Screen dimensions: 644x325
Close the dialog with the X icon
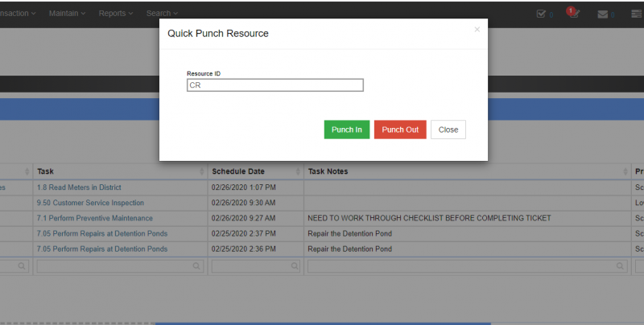coord(477,30)
